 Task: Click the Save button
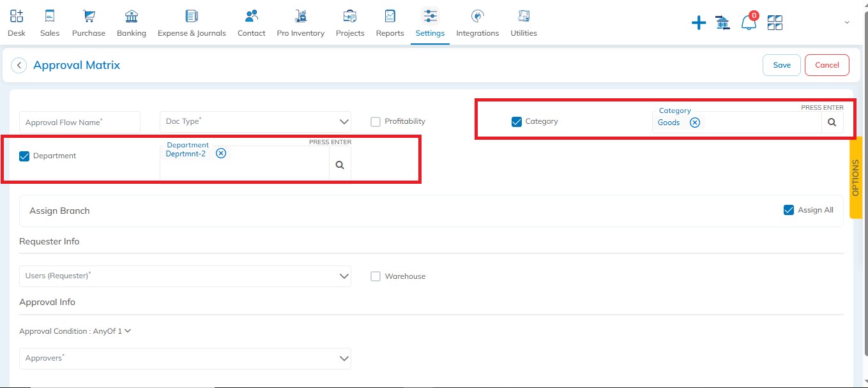click(x=781, y=65)
